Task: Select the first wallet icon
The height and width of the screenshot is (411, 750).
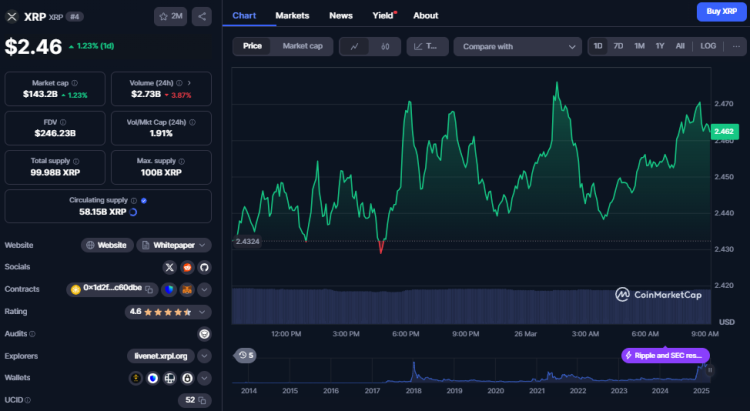Action: pos(136,378)
